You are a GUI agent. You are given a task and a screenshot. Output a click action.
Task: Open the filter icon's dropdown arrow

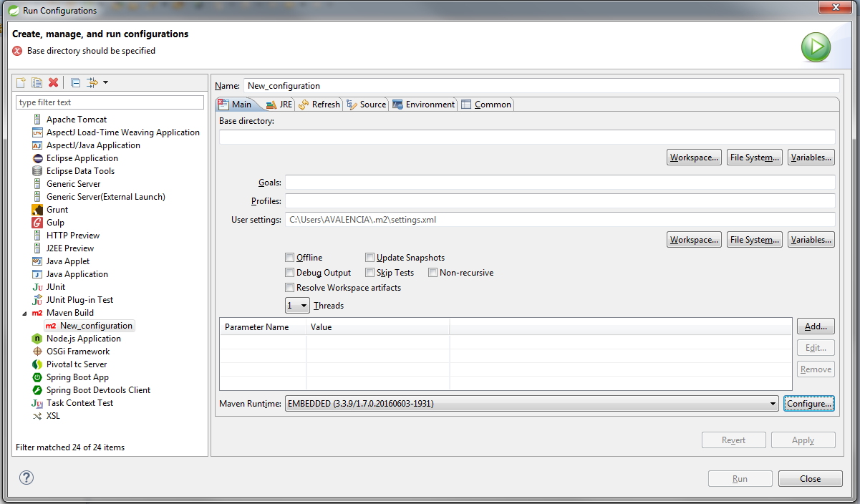[x=105, y=83]
